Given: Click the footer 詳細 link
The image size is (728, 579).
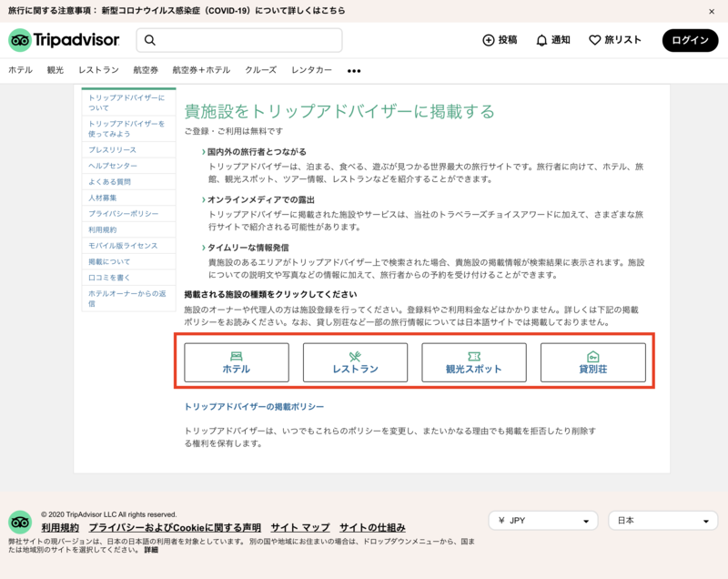Looking at the screenshot, I should (151, 550).
